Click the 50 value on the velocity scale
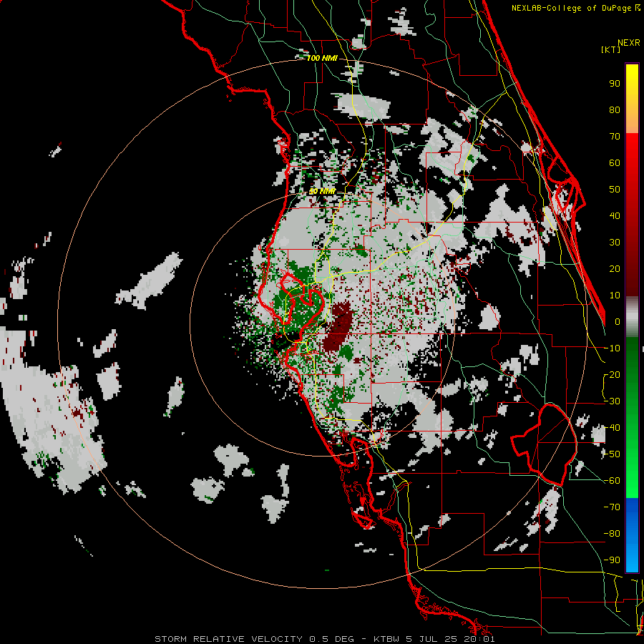The image size is (644, 644). coord(615,190)
